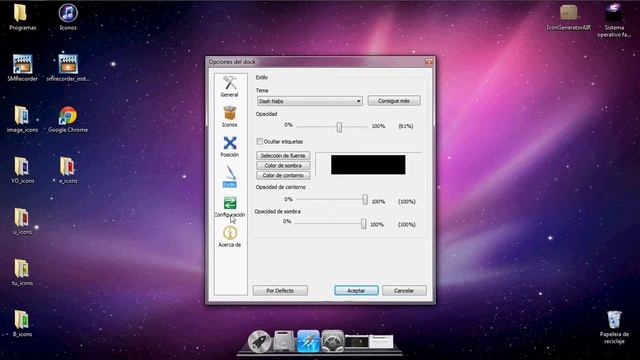640x360 pixels.
Task: Click the Color de sombra button
Action: point(283,165)
